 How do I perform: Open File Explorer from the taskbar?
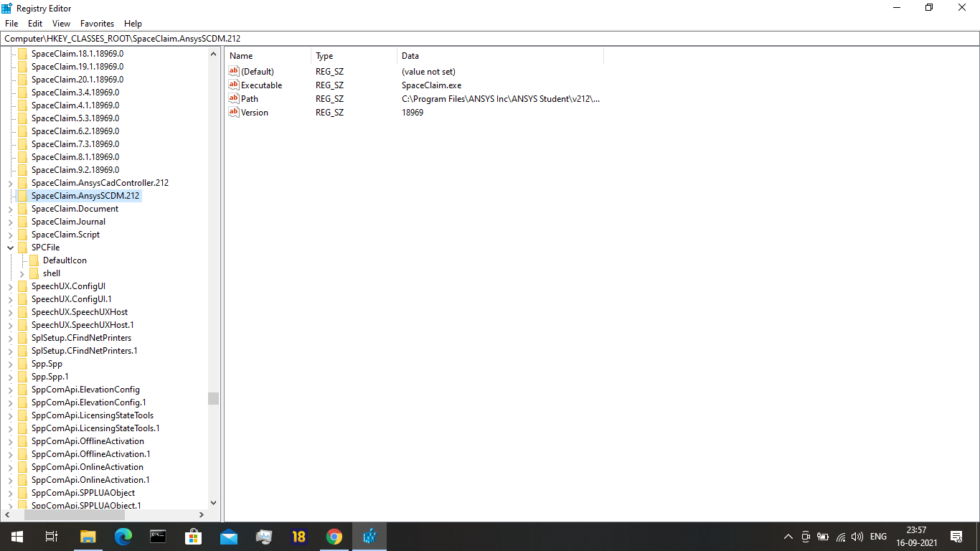[88, 537]
